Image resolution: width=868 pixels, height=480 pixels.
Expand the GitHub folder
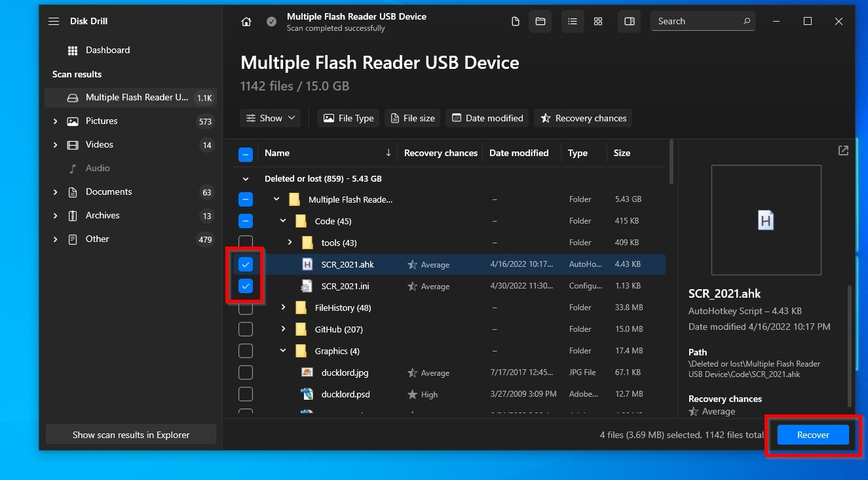click(x=283, y=329)
